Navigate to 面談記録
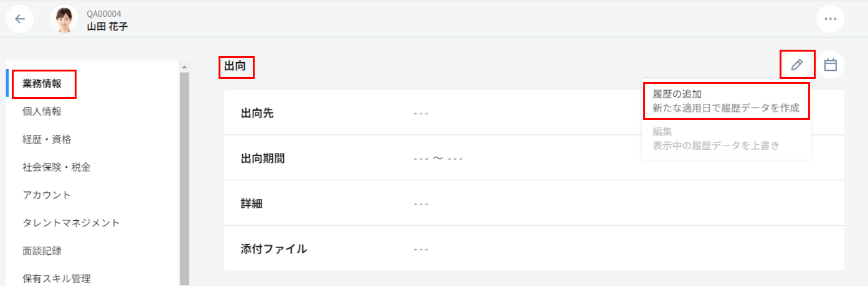Image resolution: width=868 pixels, height=286 pixels. tap(42, 251)
